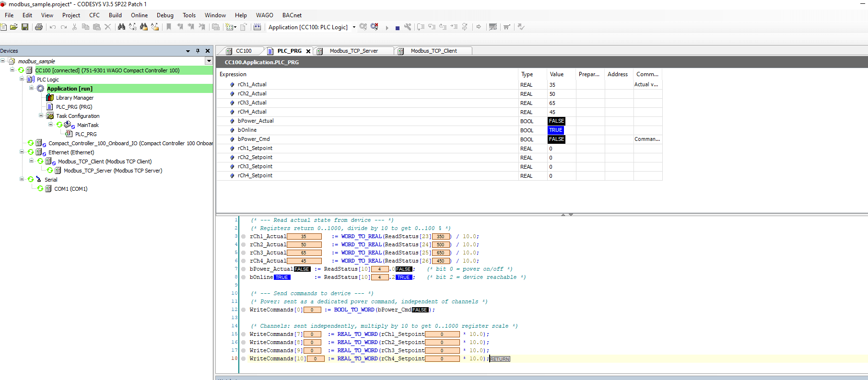This screenshot has width=868, height=380.
Task: Collapse the PLC Logic tree node
Action: (x=22, y=79)
